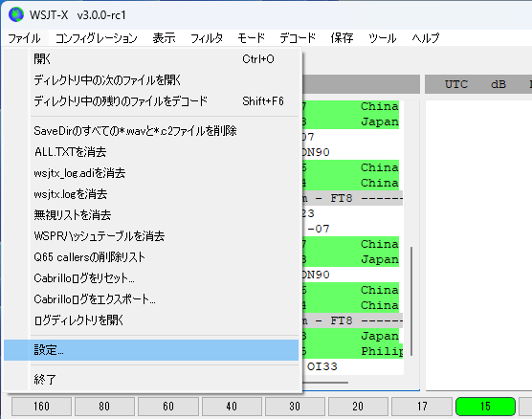
Task: Select the OI33 decode line
Action: tap(353, 366)
